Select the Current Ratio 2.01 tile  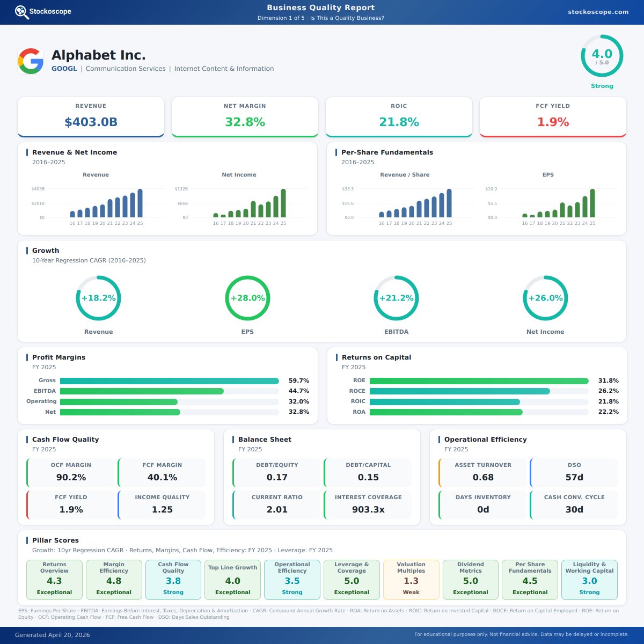pyautogui.click(x=276, y=504)
